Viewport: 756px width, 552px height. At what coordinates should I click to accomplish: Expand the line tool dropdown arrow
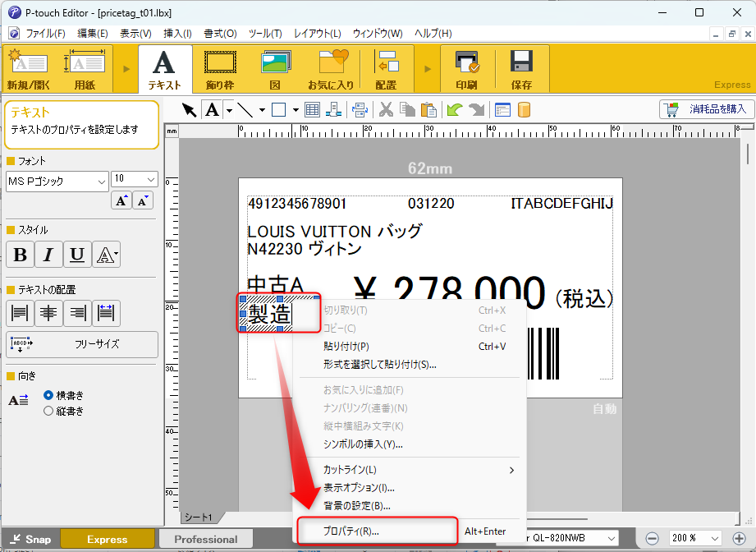coord(262,110)
